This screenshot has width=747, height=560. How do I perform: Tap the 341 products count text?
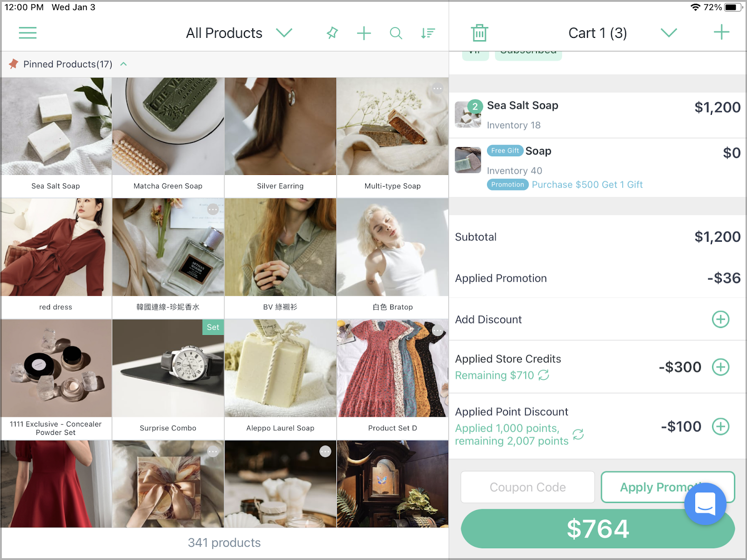[x=224, y=542]
